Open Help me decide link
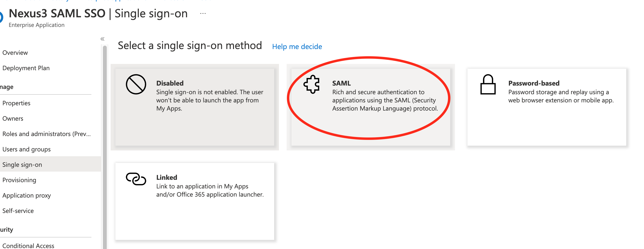This screenshot has height=249, width=644. (x=297, y=46)
